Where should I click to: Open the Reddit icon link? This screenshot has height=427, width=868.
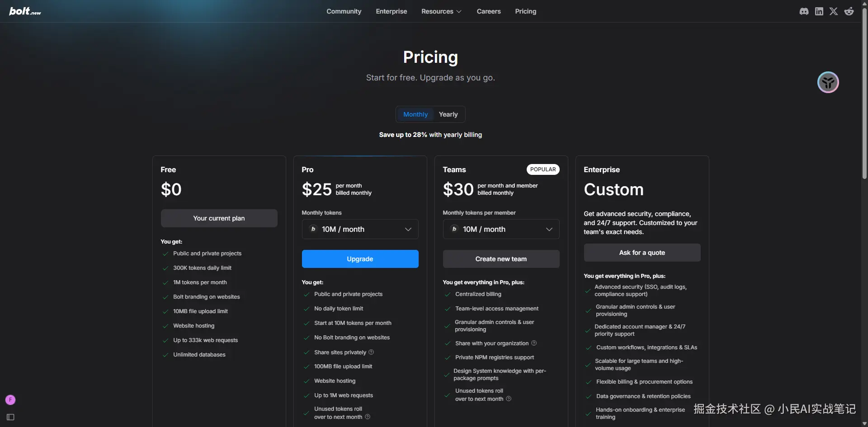coord(849,11)
